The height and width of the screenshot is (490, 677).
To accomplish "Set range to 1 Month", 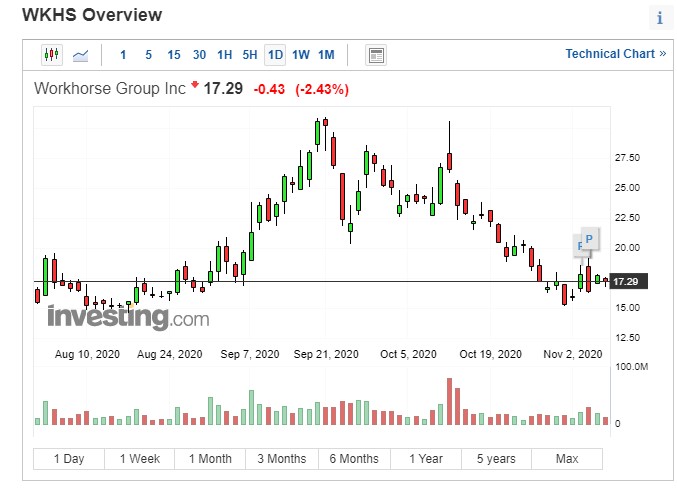I will tap(210, 459).
